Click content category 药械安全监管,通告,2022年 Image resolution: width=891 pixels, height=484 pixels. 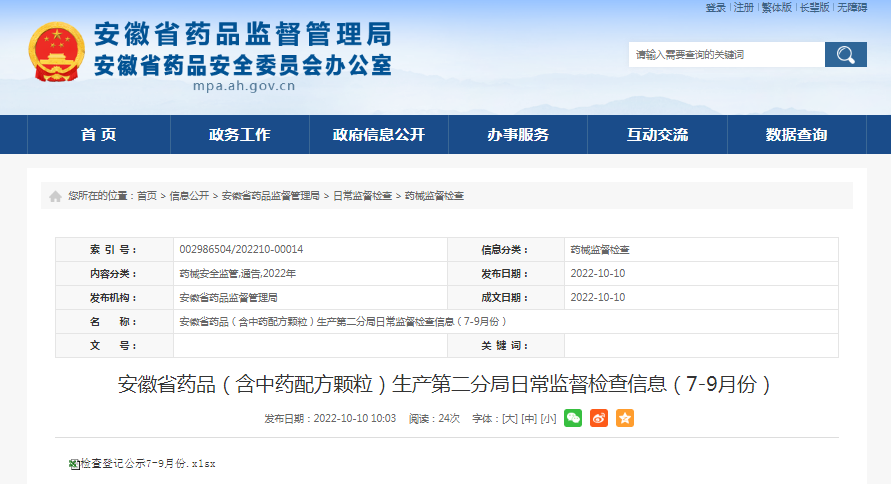(x=238, y=274)
